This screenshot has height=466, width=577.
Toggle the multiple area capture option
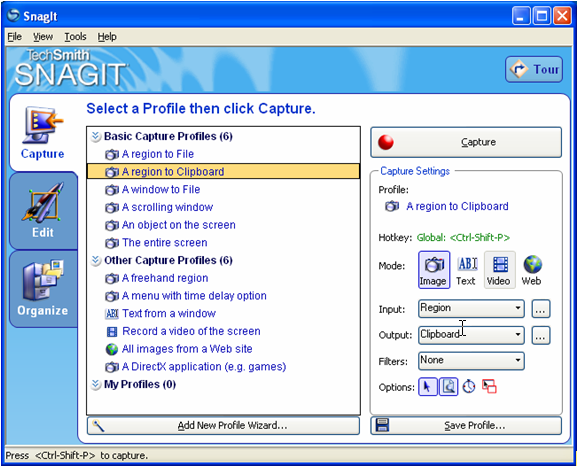click(x=489, y=387)
